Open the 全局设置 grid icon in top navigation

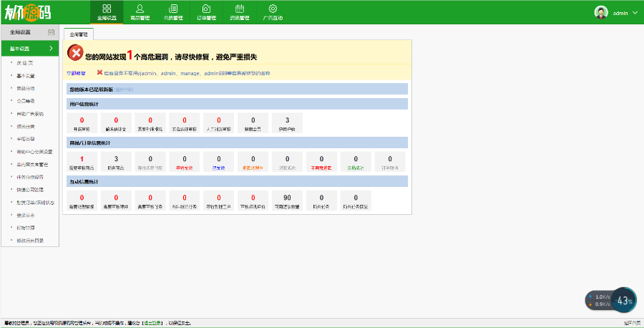(107, 9)
